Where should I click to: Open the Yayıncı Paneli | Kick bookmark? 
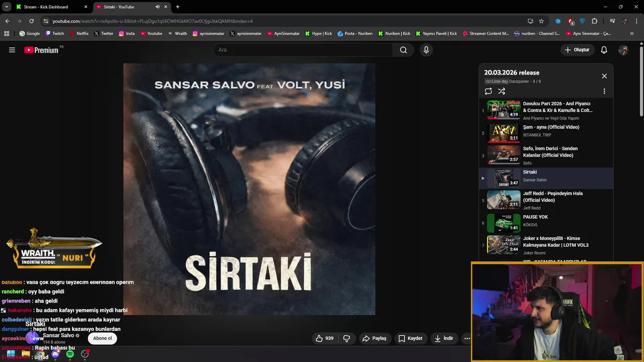click(436, 34)
